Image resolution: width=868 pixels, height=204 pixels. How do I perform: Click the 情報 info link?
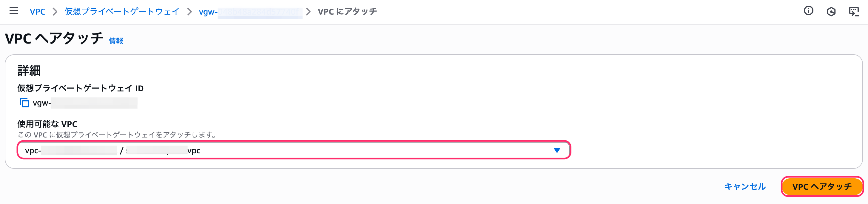coord(116,41)
